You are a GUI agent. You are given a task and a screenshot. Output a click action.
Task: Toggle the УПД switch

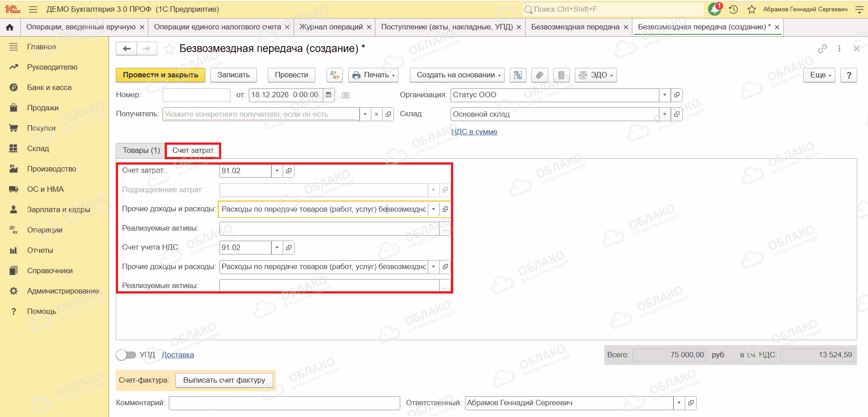coord(126,355)
